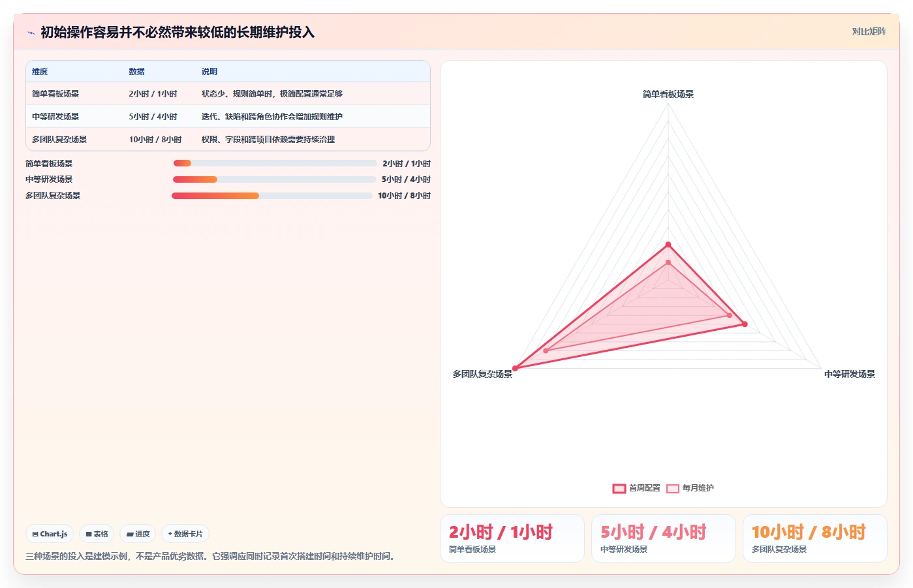
Task: Click progress value 2小时 / 1小时
Action: pos(407,164)
